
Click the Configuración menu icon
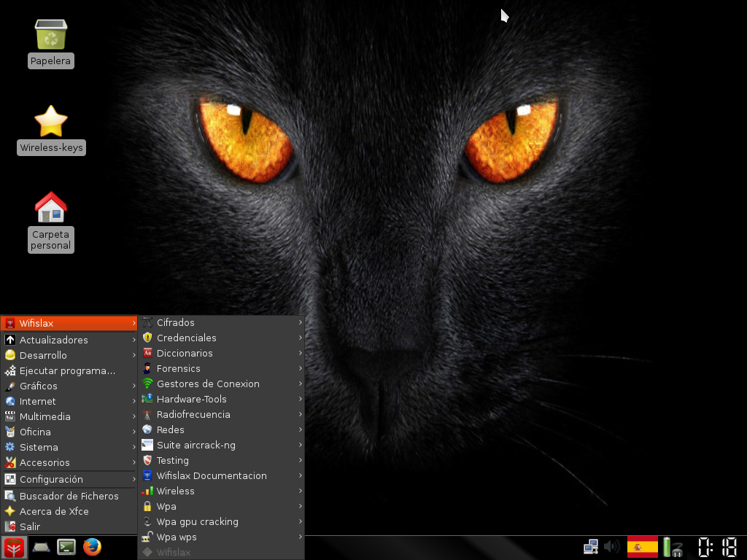click(x=10, y=480)
